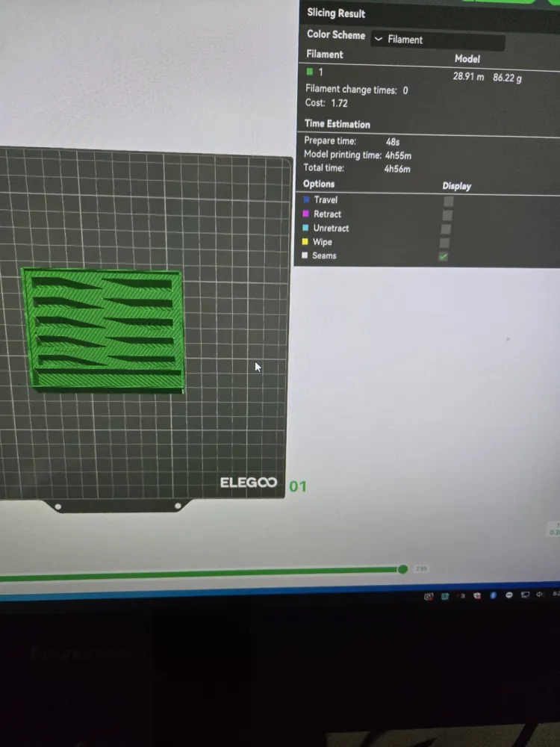Click the green filament 1 color swatch
The height and width of the screenshot is (747, 560).
pyautogui.click(x=310, y=72)
